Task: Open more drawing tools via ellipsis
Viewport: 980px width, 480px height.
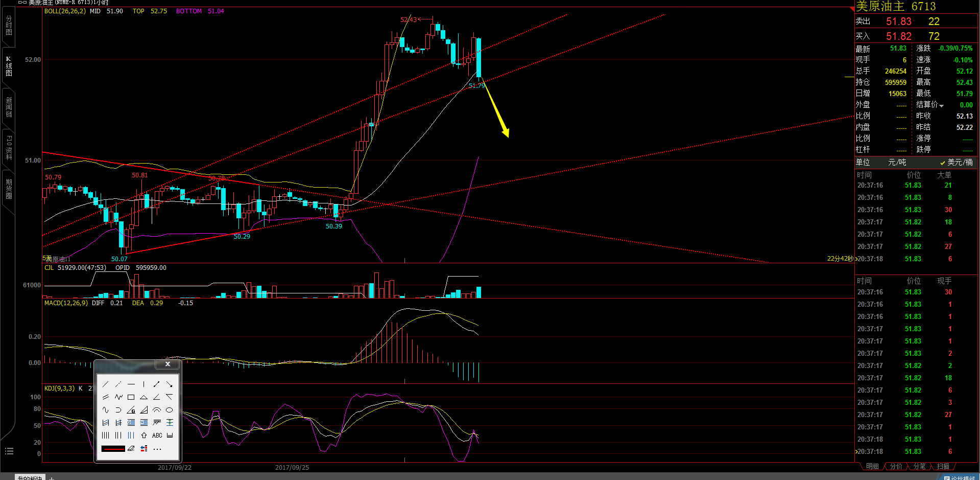Action: (x=157, y=449)
